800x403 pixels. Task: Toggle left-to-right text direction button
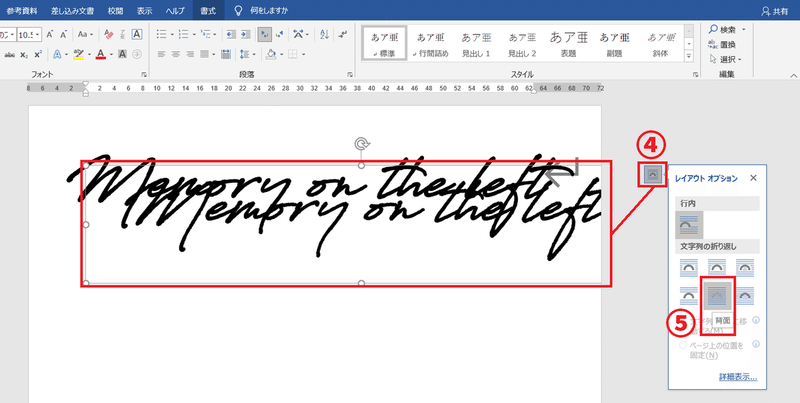[264, 35]
